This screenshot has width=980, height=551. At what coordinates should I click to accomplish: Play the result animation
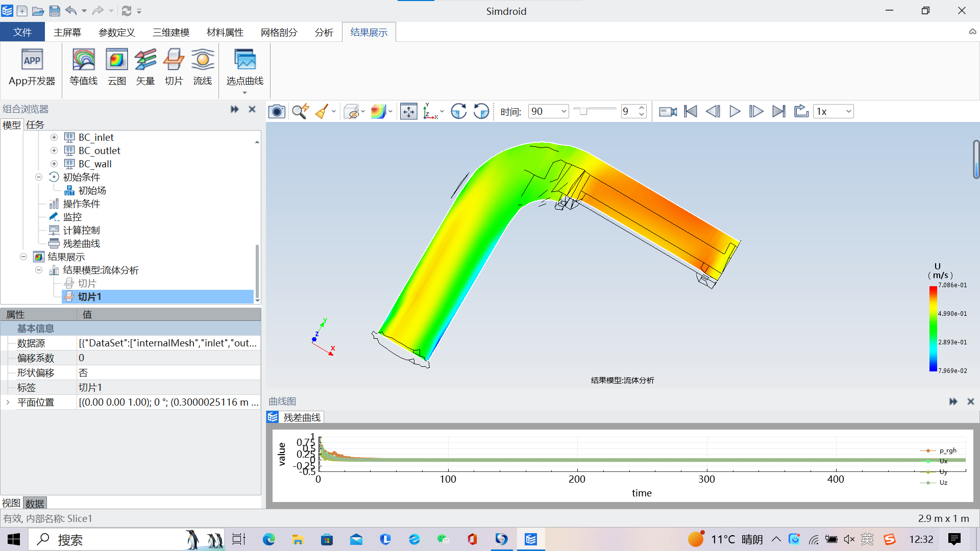pos(735,111)
